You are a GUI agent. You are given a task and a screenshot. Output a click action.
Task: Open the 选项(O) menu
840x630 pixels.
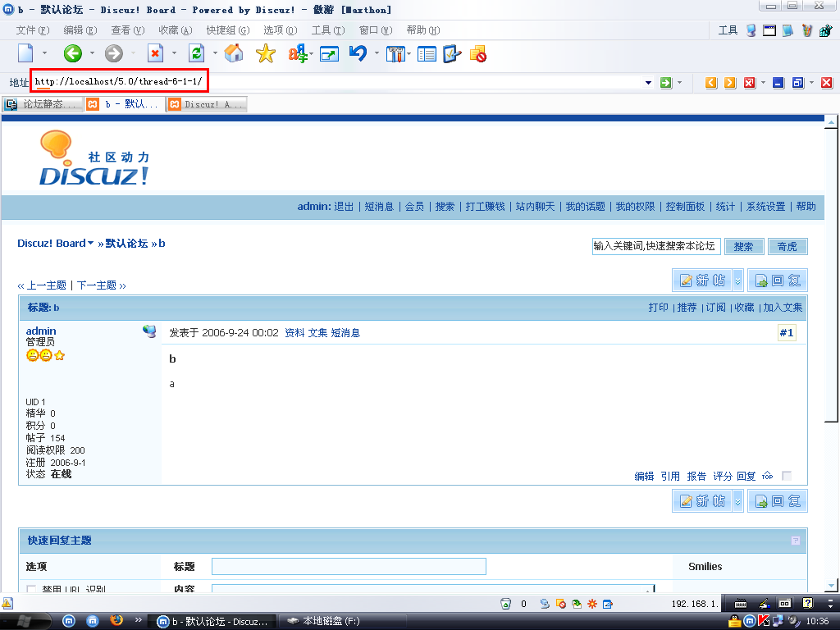point(281,30)
